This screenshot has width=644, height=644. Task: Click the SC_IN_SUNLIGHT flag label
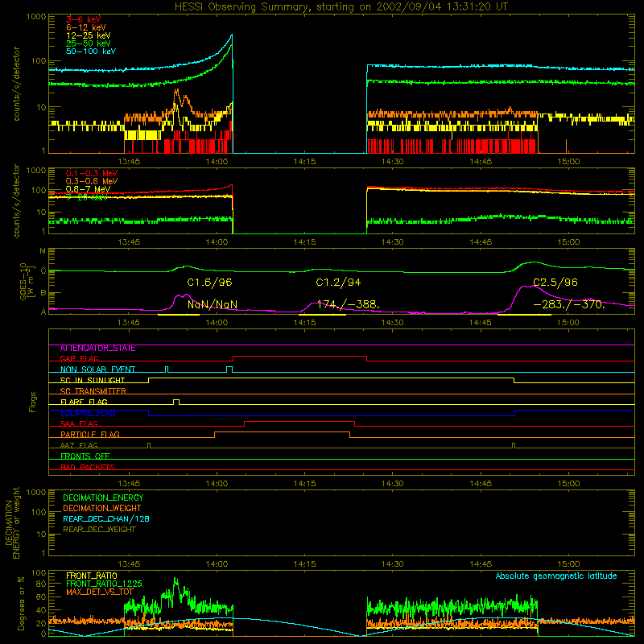[93, 380]
